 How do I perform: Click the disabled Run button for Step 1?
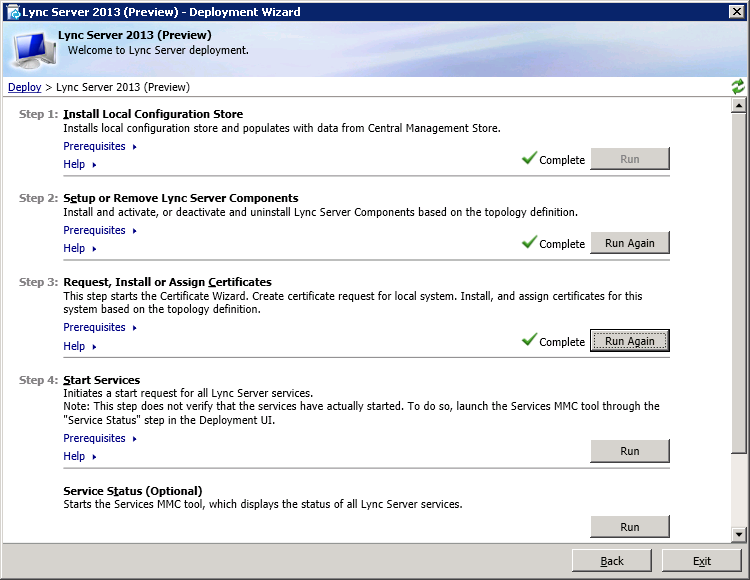click(x=629, y=159)
